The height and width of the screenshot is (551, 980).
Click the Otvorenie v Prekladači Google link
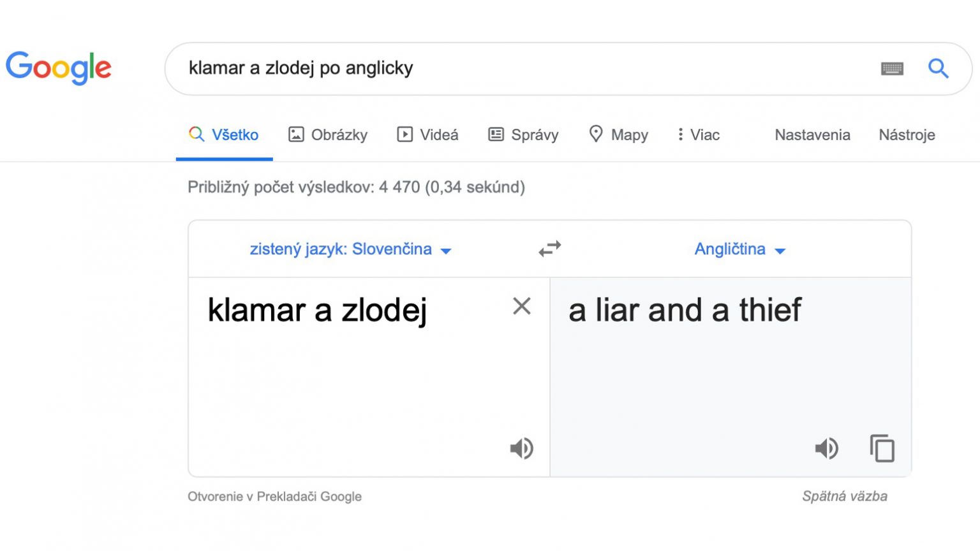274,496
